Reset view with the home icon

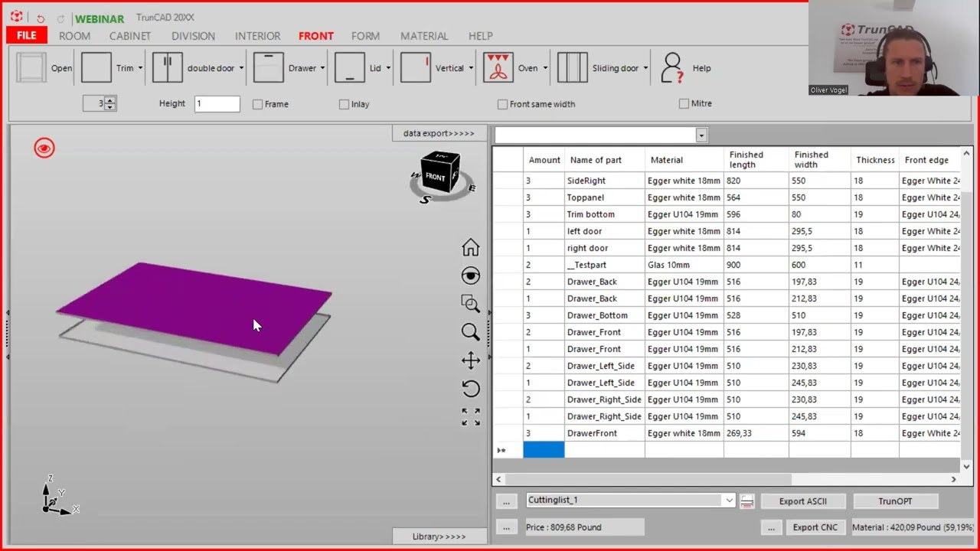(x=470, y=247)
